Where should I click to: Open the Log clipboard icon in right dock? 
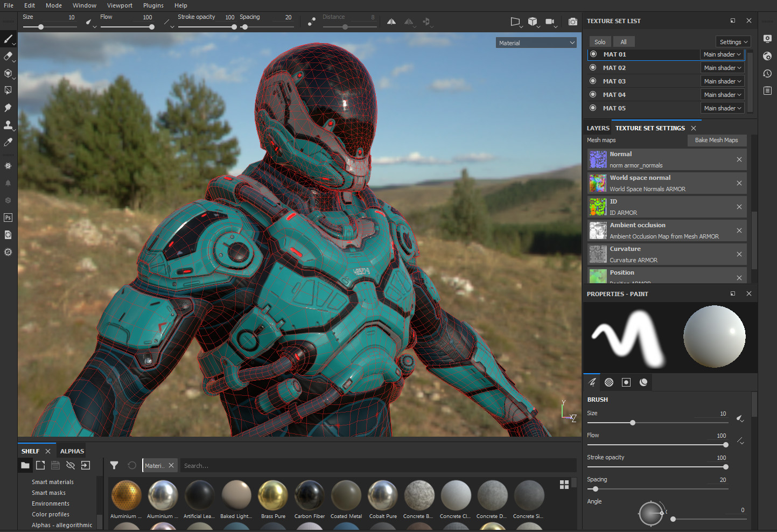pos(768,90)
